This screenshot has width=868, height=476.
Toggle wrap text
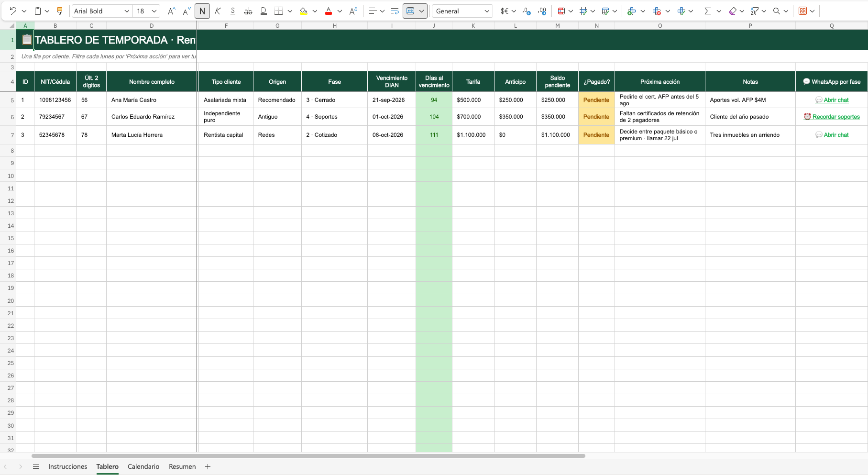click(x=395, y=11)
